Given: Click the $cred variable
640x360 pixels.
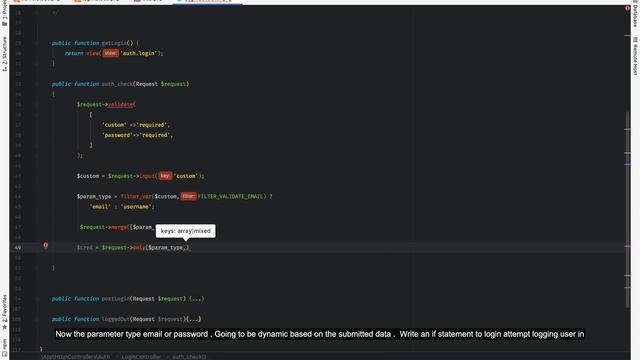Looking at the screenshot, I should tap(84, 247).
